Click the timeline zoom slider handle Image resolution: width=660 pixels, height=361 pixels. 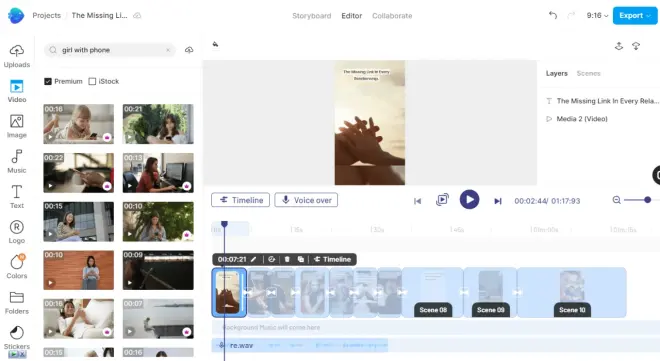coord(647,200)
